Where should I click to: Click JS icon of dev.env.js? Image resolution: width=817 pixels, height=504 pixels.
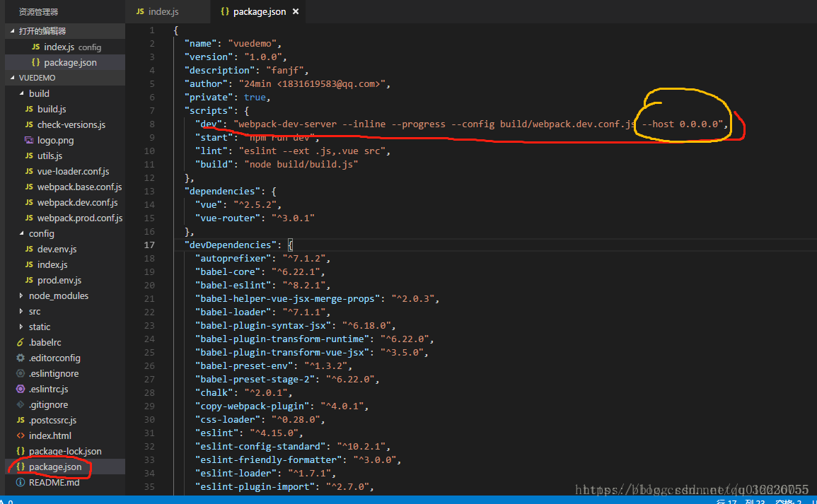point(29,249)
